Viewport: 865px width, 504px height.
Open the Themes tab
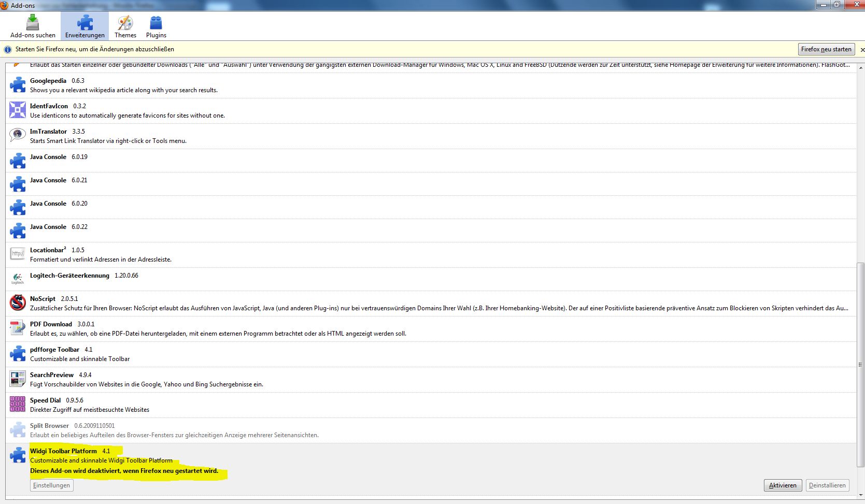[x=125, y=26]
